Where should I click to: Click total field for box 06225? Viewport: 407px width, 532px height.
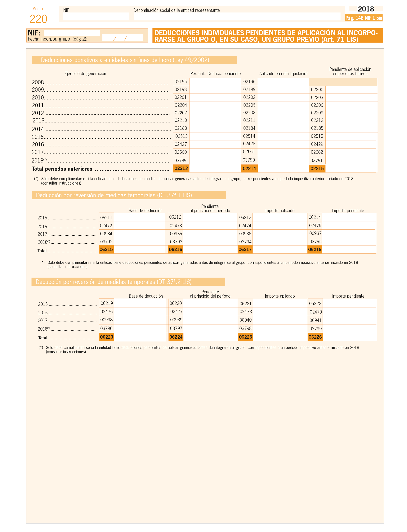click(280, 337)
